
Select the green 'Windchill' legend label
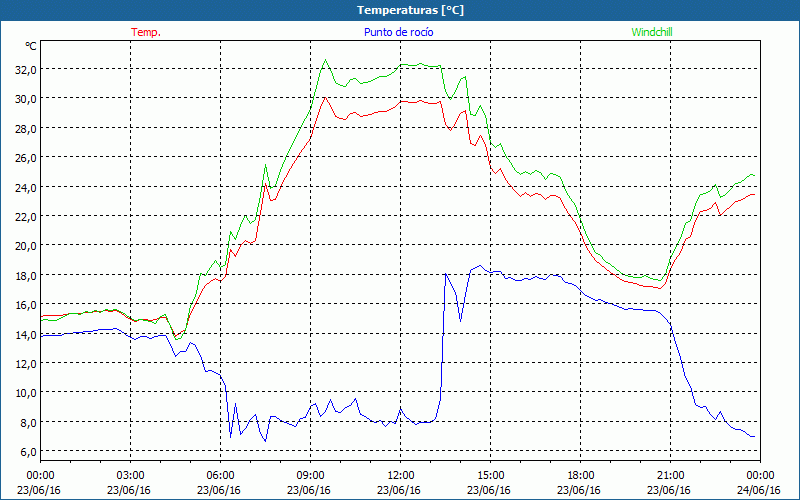pos(652,32)
